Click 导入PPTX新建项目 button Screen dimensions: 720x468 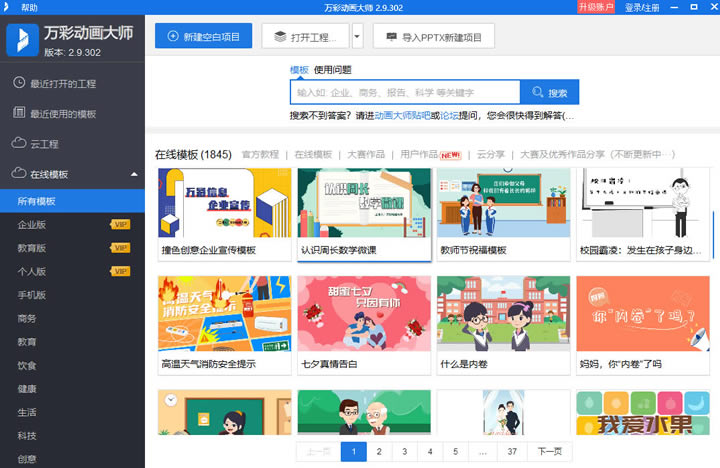pos(434,36)
